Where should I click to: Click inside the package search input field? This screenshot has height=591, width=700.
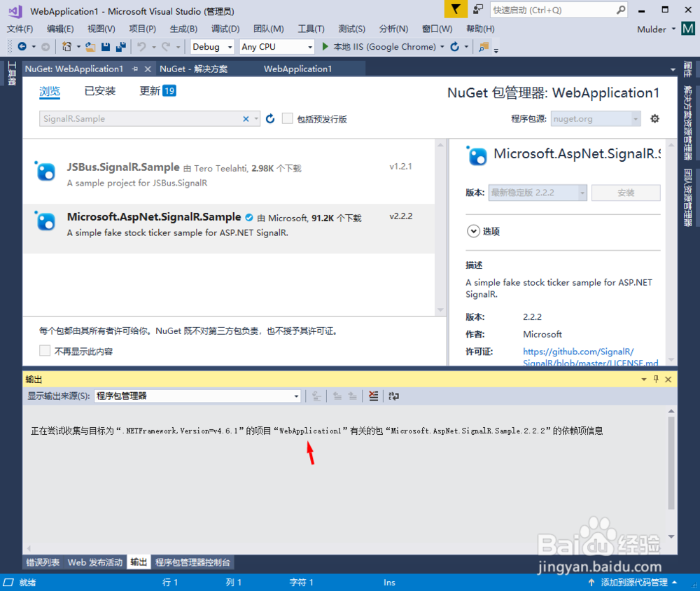[140, 118]
